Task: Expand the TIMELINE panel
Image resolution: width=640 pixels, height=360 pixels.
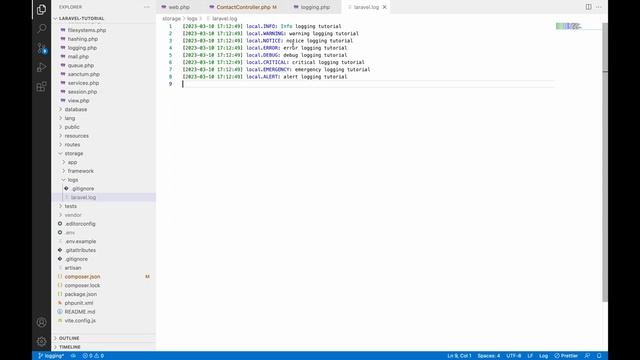Action: click(69, 347)
